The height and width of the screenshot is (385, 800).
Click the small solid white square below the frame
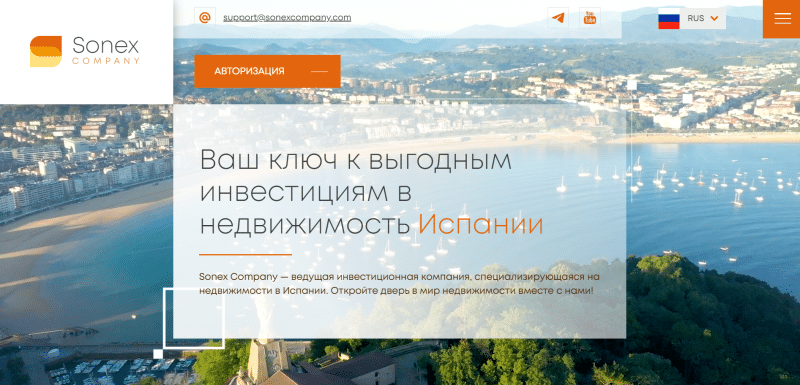click(x=158, y=354)
